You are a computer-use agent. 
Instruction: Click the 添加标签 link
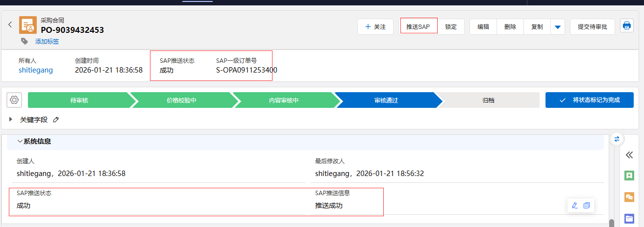(47, 42)
